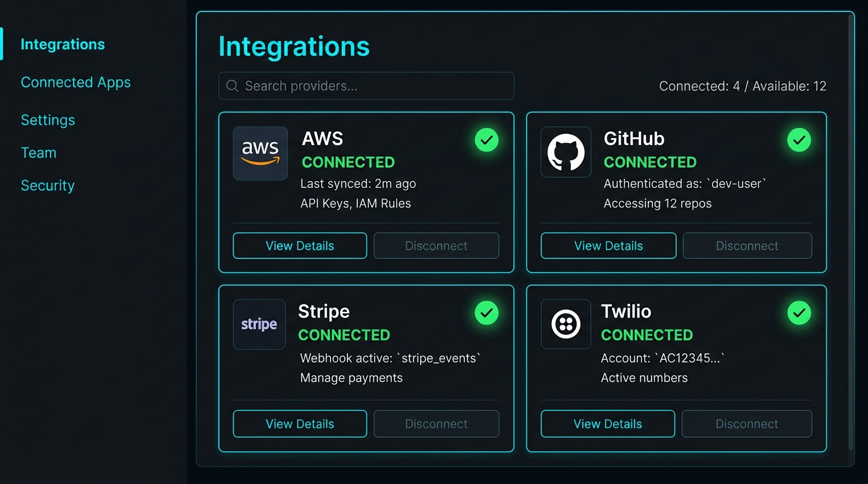Click the Twilio card title
Image resolution: width=868 pixels, height=484 pixels.
point(626,311)
